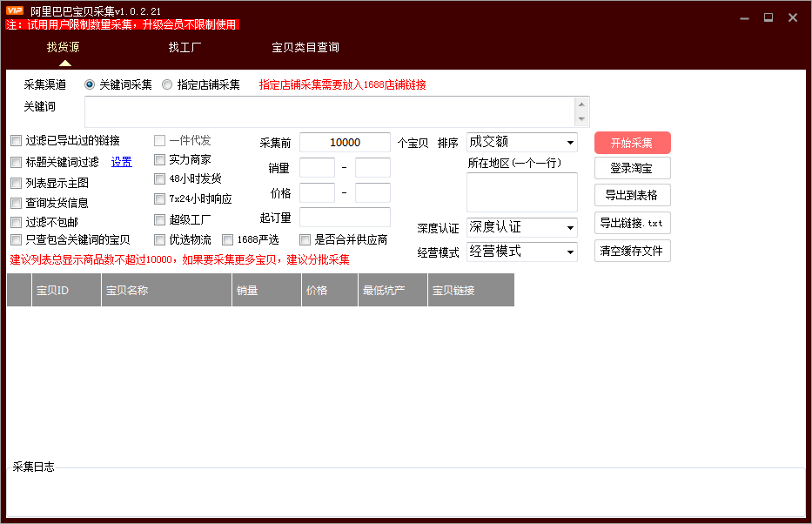The height and width of the screenshot is (524, 812).
Task: Enable 过滤已导出过的链接 checkbox
Action: pyautogui.click(x=16, y=140)
